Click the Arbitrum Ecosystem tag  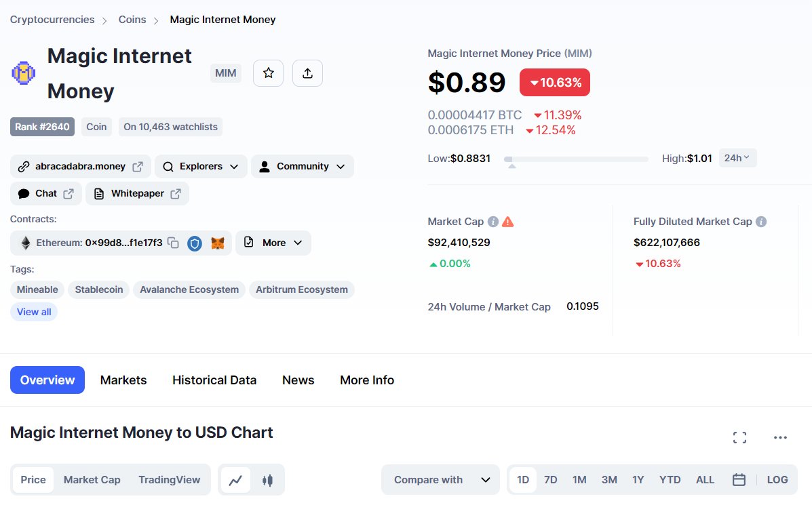[302, 289]
